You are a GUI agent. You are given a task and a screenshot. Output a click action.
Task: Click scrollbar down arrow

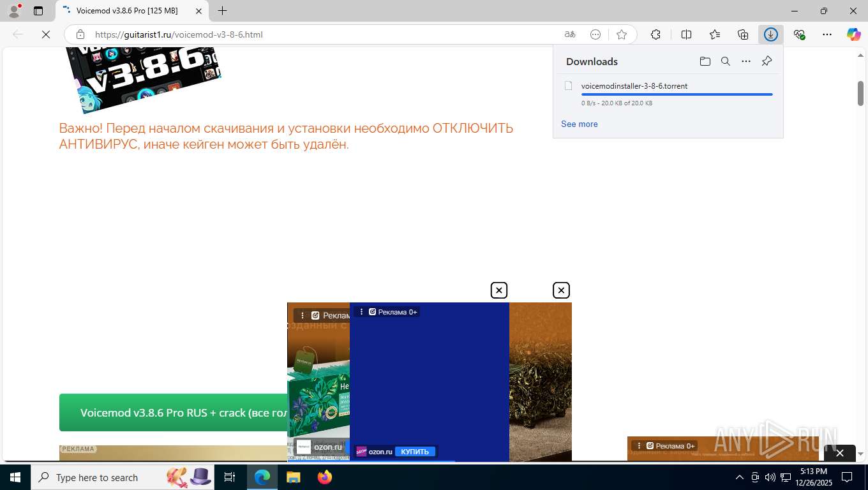860,454
